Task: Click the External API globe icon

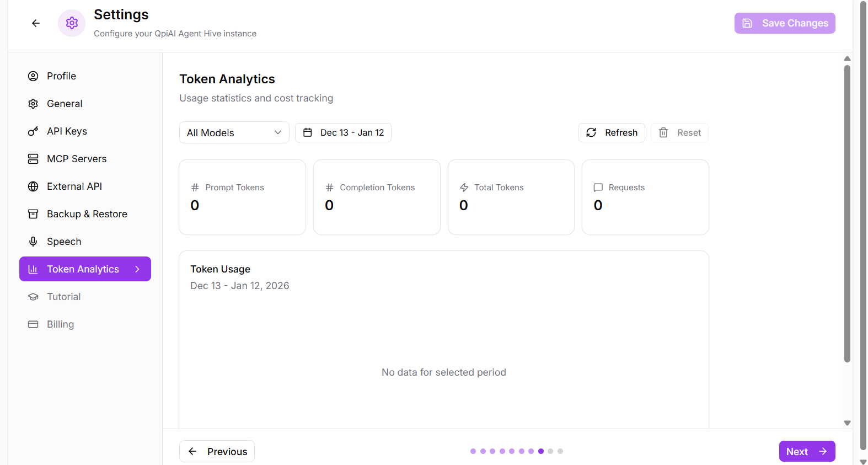Action: pyautogui.click(x=33, y=186)
